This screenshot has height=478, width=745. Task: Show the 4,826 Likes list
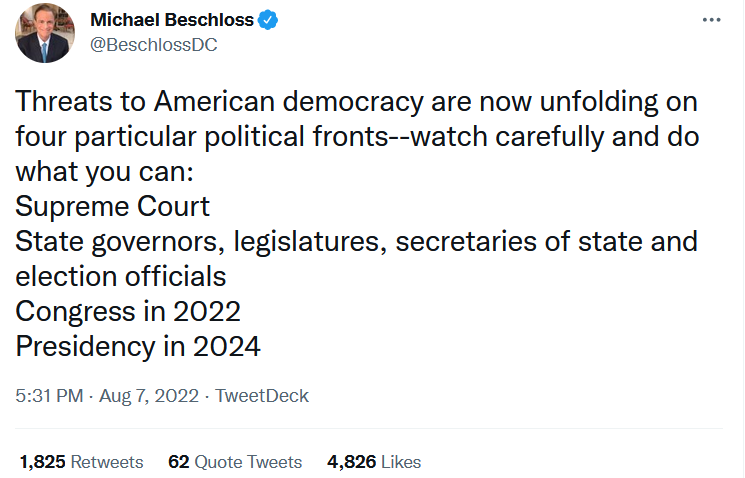point(374,462)
